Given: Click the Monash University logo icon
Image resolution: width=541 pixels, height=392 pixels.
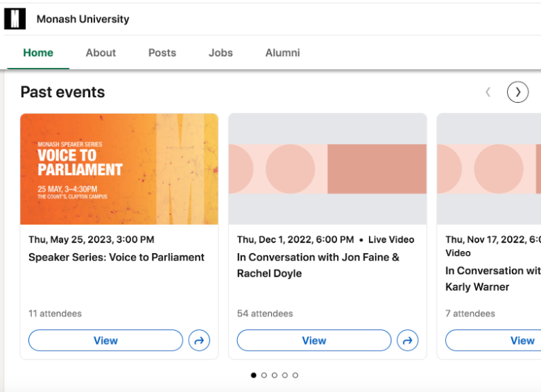Looking at the screenshot, I should tap(15, 19).
